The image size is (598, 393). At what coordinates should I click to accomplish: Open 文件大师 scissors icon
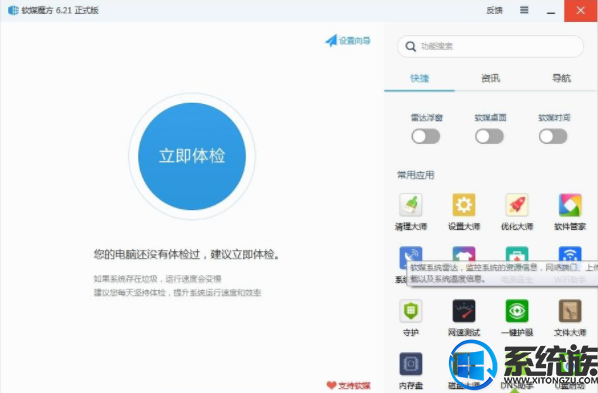570,311
